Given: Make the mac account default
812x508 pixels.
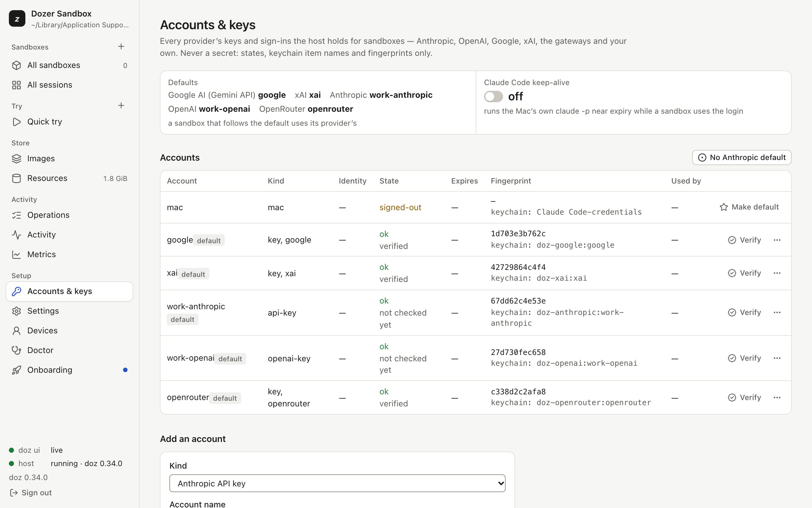Looking at the screenshot, I should pyautogui.click(x=749, y=207).
